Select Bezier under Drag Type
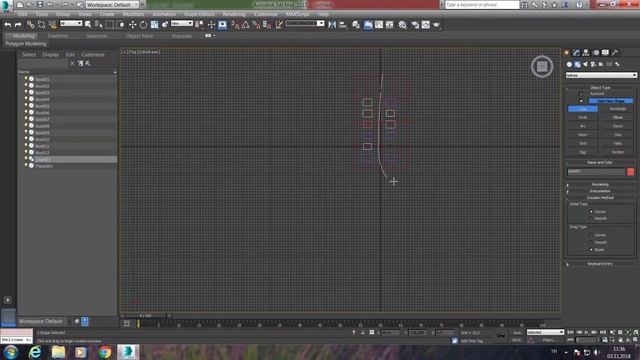This screenshot has width=640, height=360. (x=591, y=249)
